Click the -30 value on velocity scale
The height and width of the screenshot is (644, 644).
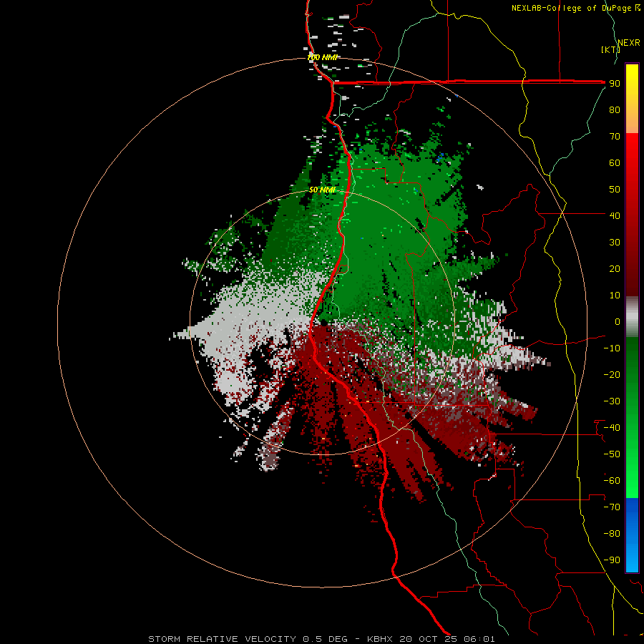[612, 401]
